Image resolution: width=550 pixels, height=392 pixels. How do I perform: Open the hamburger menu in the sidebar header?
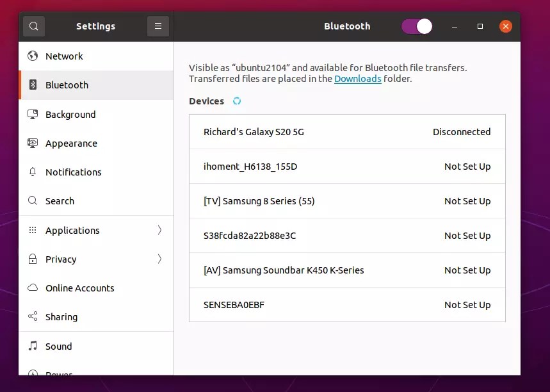[x=158, y=26]
